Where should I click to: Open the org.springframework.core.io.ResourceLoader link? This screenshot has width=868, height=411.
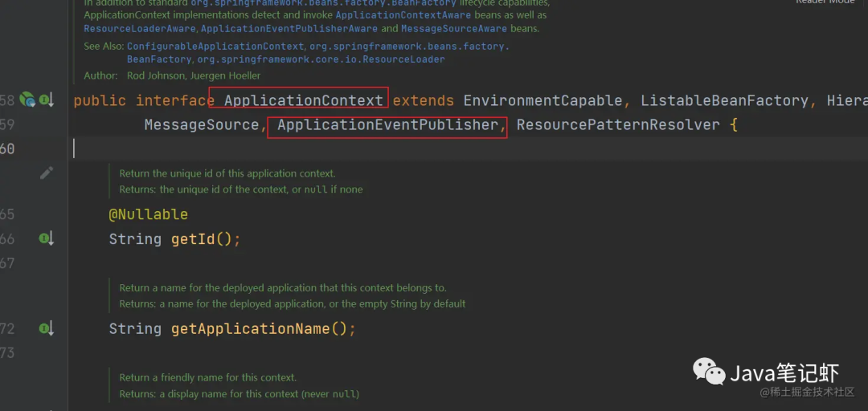click(x=321, y=59)
